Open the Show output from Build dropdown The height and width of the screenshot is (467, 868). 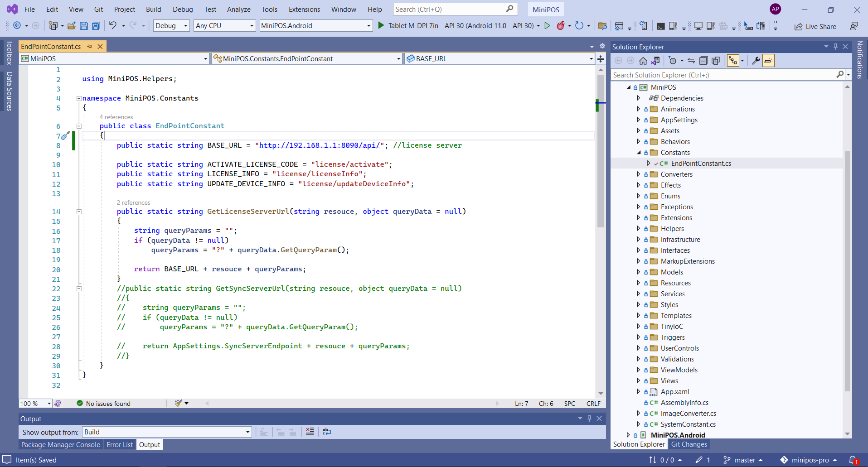167,432
